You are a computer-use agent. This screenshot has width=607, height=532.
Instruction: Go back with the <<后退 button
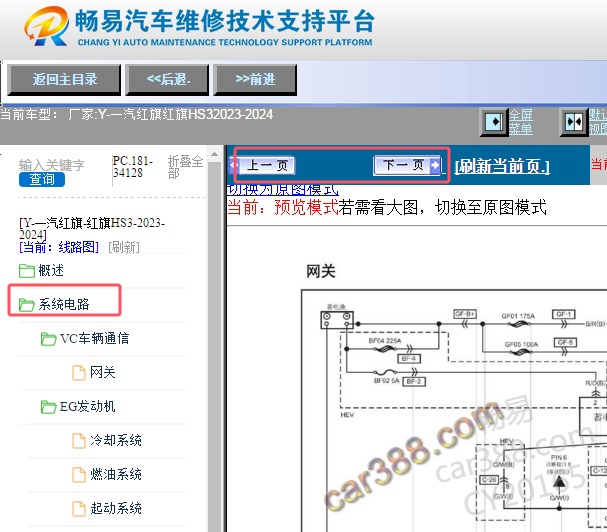[168, 80]
